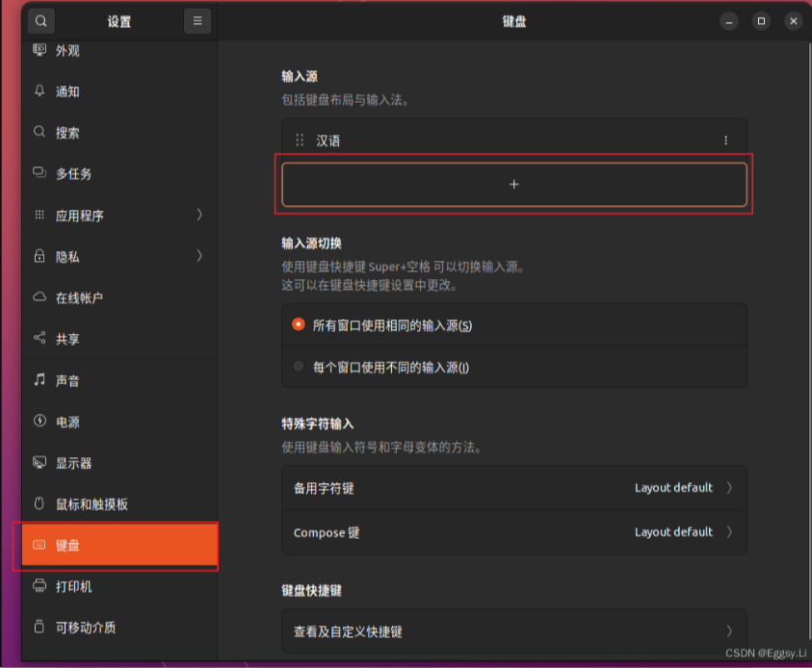Image resolution: width=812 pixels, height=668 pixels.
Task: Click the drag handle icon next to 汉语
Action: tap(300, 141)
